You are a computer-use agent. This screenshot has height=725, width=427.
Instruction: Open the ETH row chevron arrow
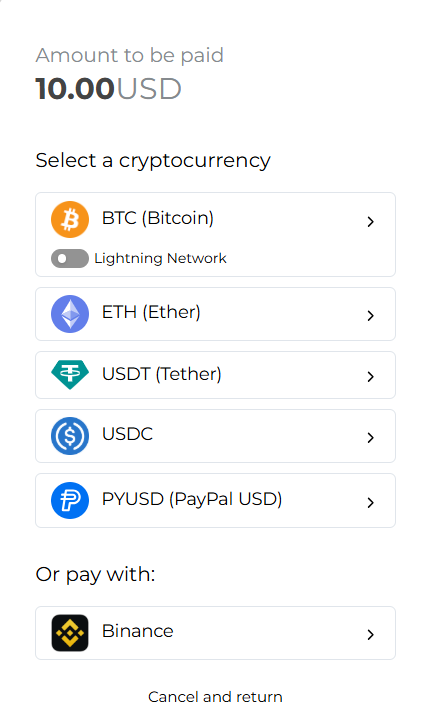coord(370,315)
